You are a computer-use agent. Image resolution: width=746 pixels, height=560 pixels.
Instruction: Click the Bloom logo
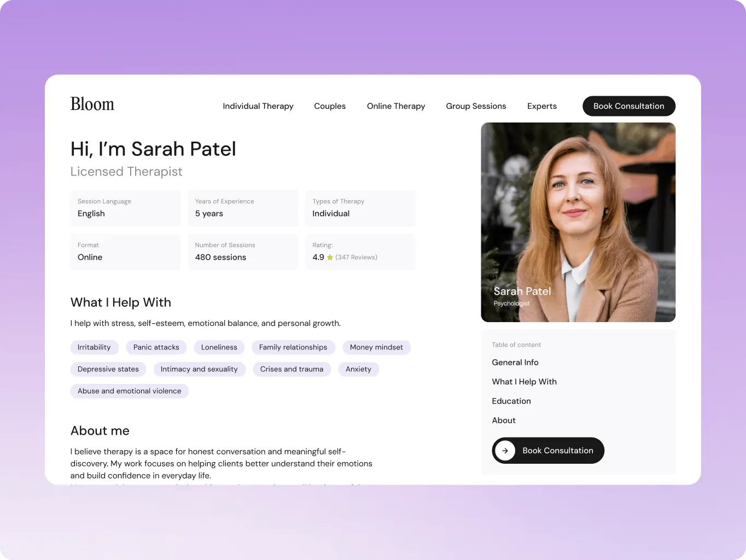tap(92, 104)
